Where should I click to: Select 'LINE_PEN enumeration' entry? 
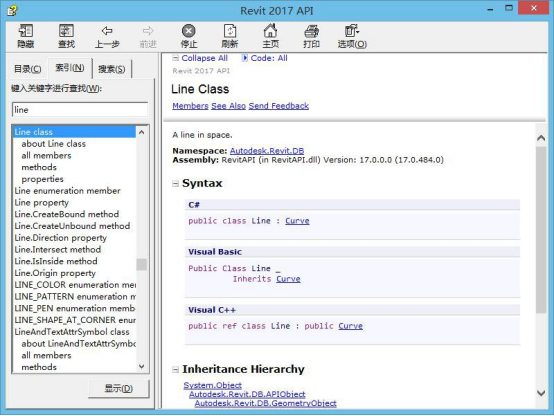point(75,308)
